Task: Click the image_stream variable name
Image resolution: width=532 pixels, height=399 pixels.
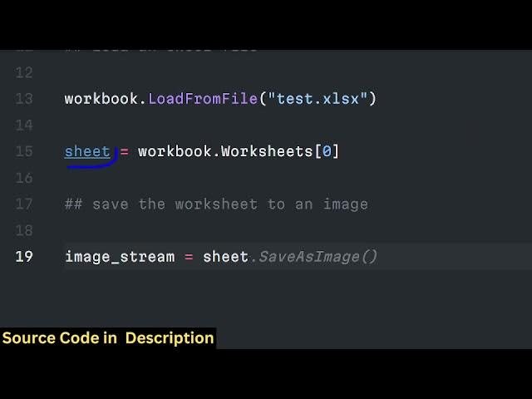Action: coord(119,257)
